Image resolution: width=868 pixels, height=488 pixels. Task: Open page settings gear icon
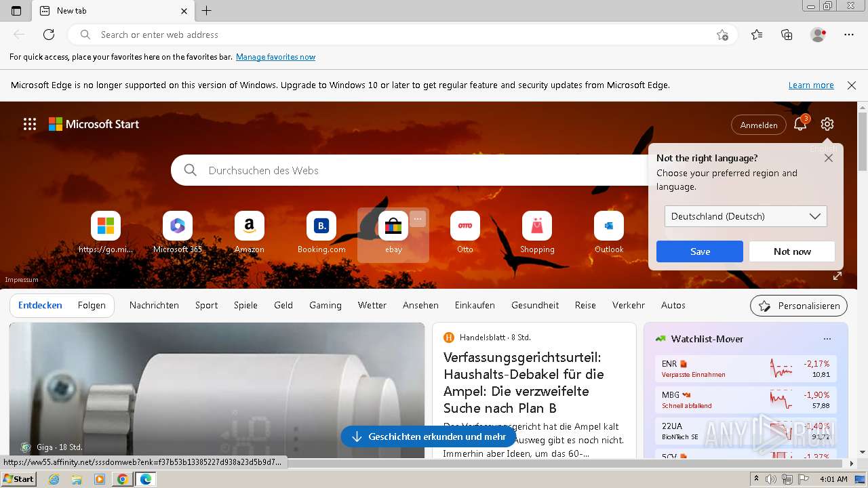(827, 124)
